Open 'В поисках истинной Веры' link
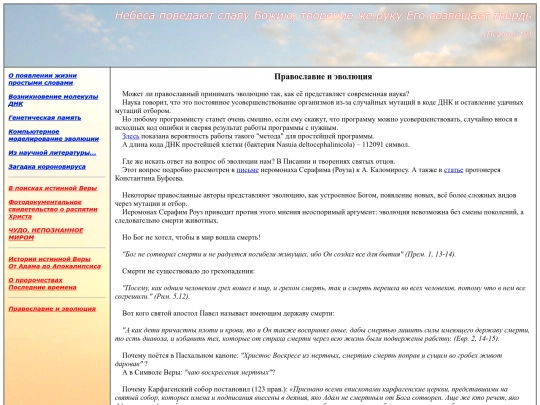The height and width of the screenshot is (405, 540). pos(53,188)
